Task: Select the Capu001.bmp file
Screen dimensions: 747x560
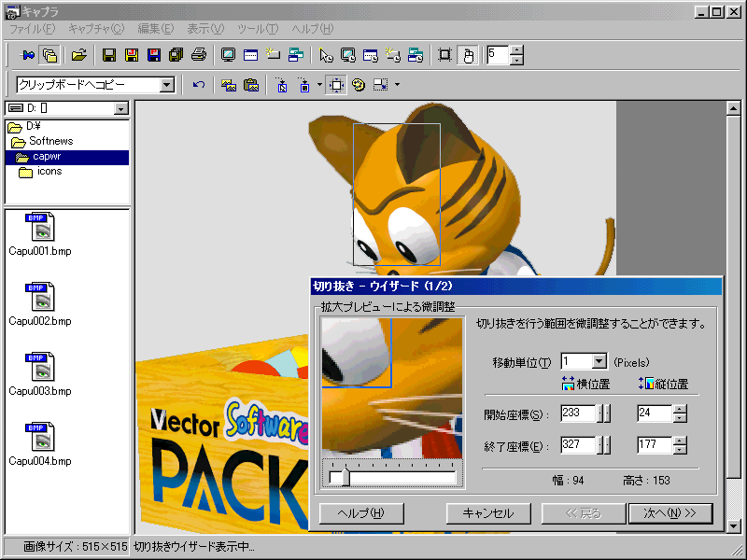Action: pos(40,234)
